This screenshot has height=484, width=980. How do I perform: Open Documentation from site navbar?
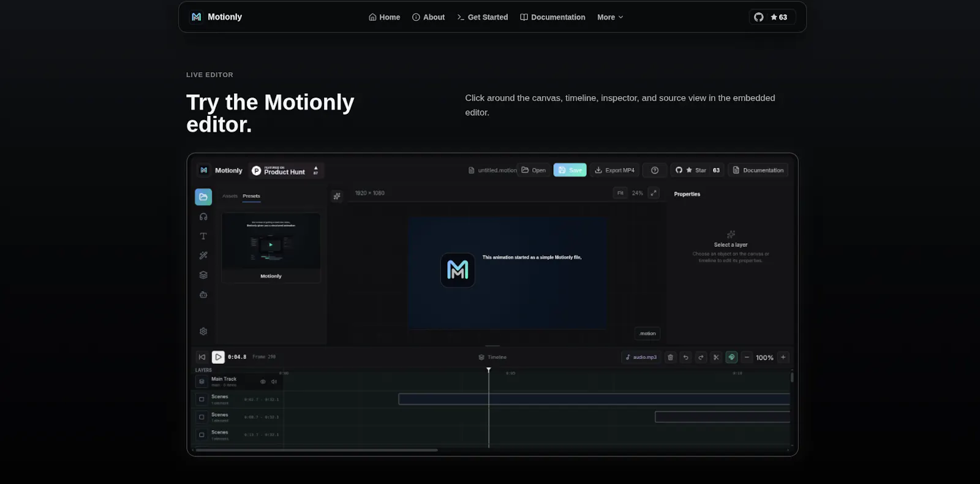pos(552,17)
